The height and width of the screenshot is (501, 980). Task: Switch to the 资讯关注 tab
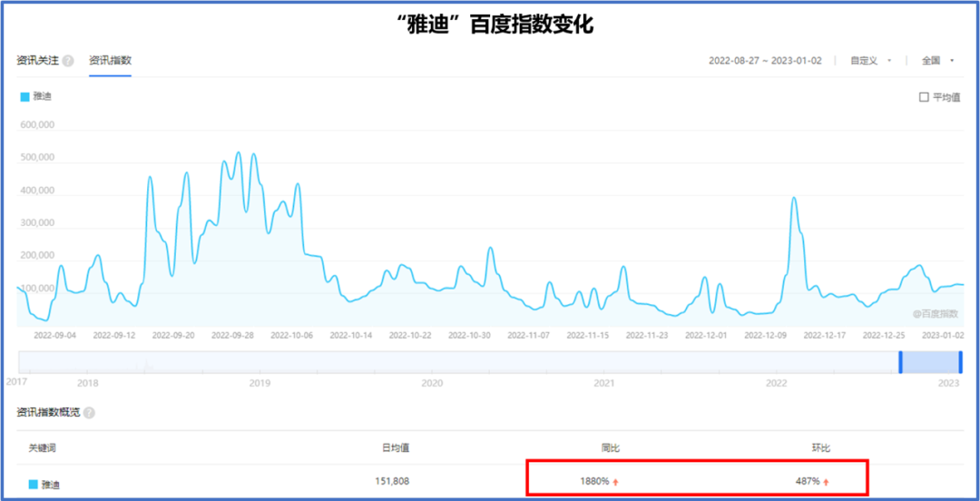37,61
